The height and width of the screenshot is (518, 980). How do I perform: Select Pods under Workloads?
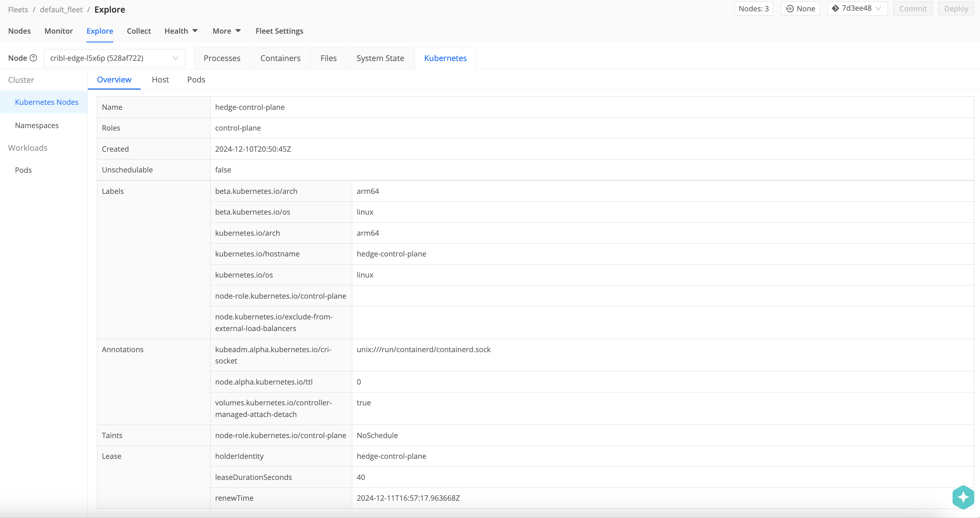(23, 170)
